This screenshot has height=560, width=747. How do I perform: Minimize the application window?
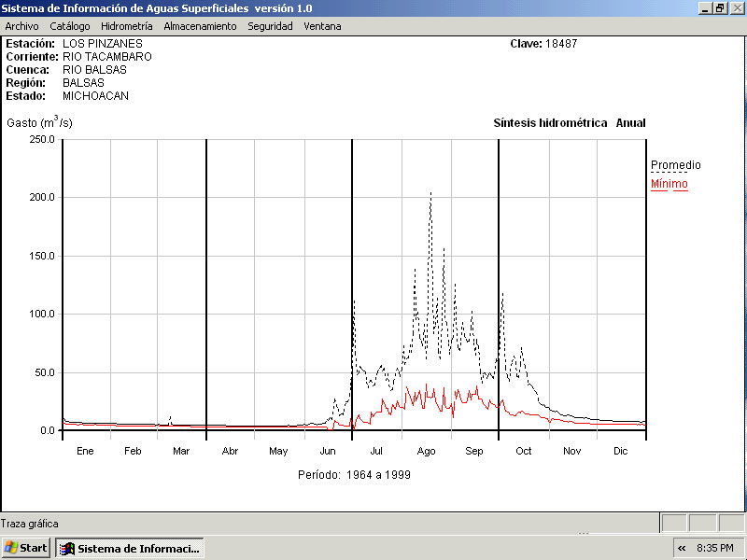pyautogui.click(x=705, y=7)
